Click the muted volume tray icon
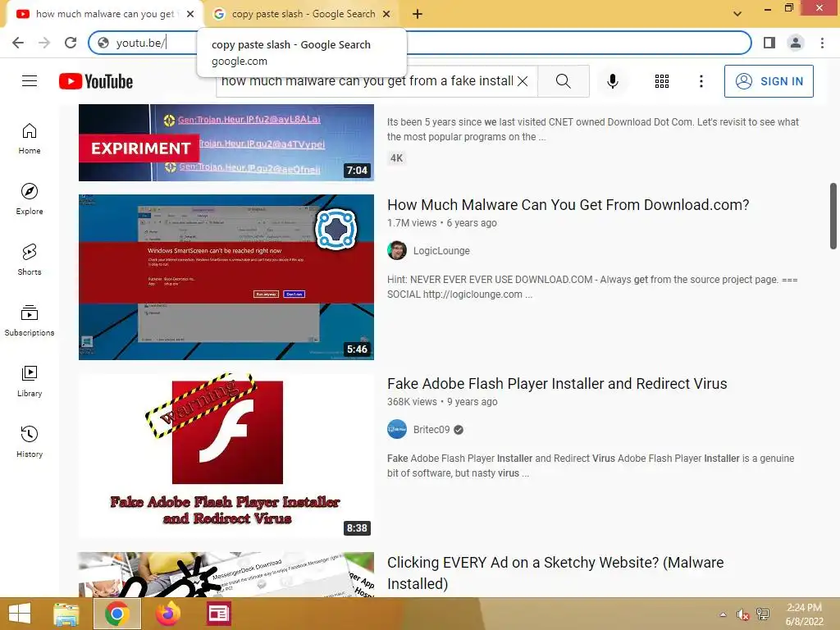Image resolution: width=840 pixels, height=630 pixels. 742,614
